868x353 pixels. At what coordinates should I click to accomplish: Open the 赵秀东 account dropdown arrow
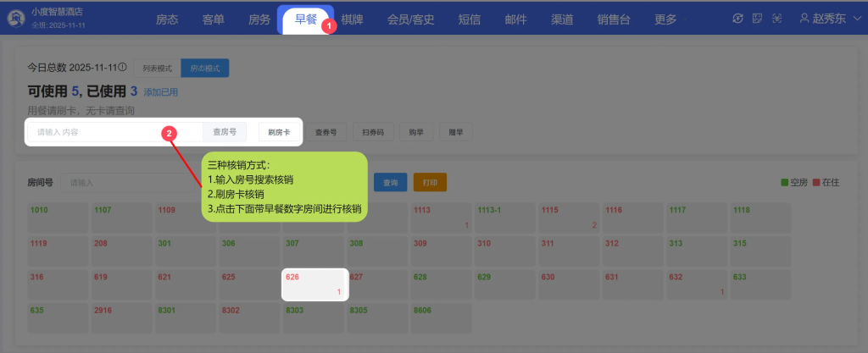[857, 19]
